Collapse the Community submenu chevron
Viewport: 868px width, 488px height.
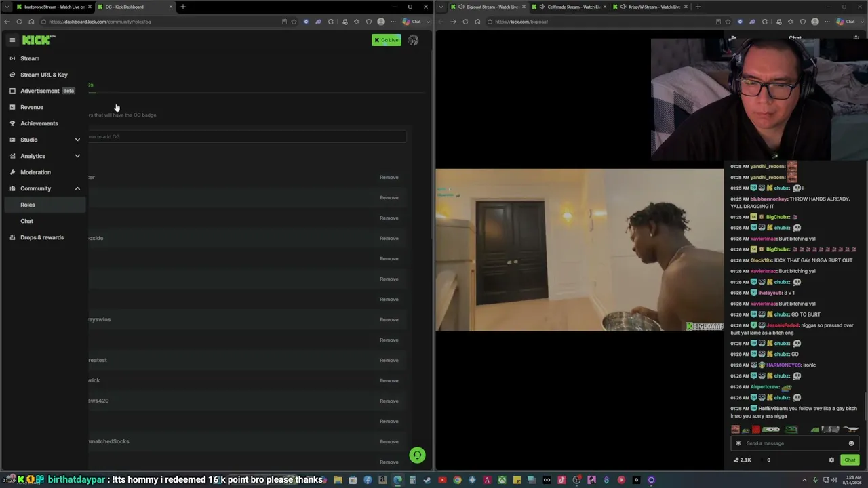77,188
